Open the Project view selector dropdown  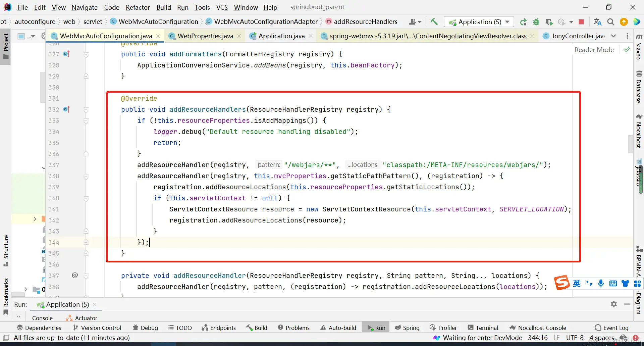(27, 36)
